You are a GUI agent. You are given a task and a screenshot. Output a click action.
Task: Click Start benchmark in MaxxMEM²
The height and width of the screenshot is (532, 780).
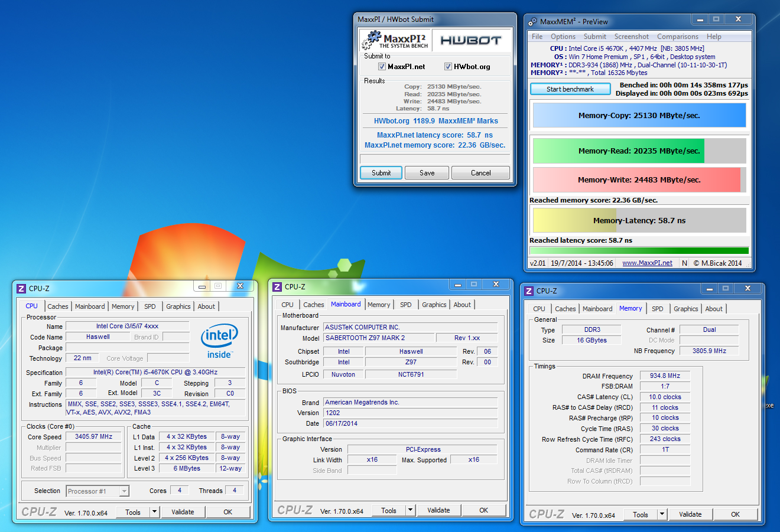pos(570,89)
